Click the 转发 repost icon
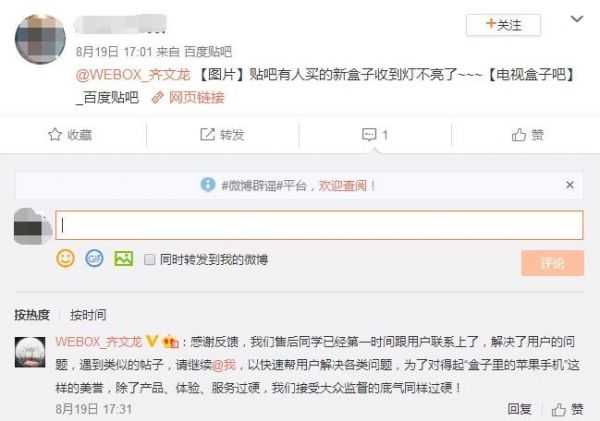The width and height of the screenshot is (600, 421). tap(207, 134)
